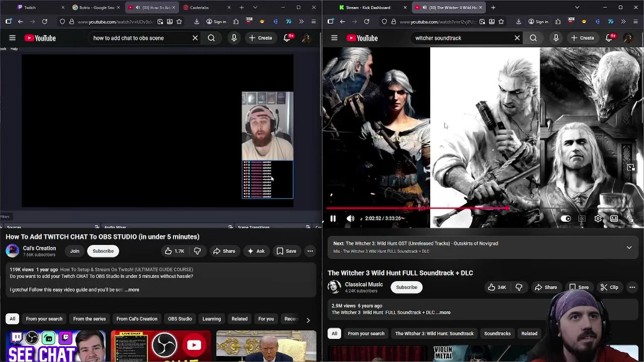Viewport: 644px width, 362px height.
Task: Switch to the Casterlabs browser tab
Action: (x=206, y=8)
